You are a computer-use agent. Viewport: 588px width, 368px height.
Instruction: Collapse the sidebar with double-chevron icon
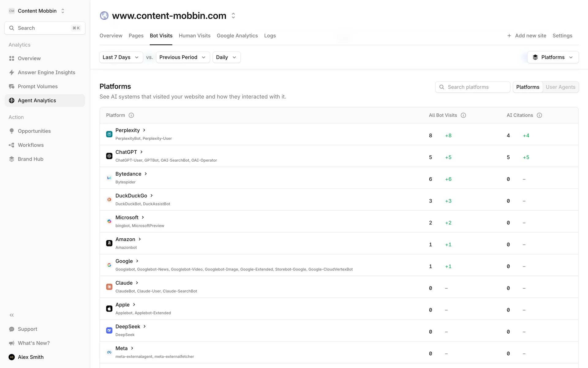12,315
